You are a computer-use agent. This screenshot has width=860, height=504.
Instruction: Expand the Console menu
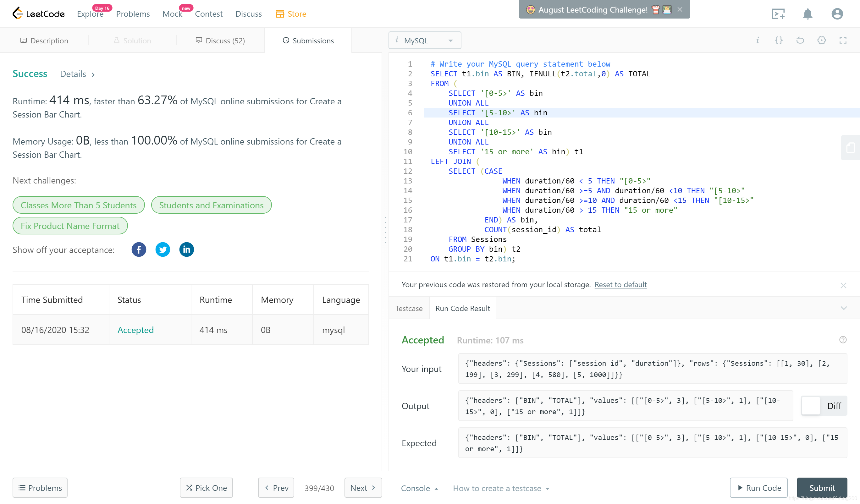[419, 488]
